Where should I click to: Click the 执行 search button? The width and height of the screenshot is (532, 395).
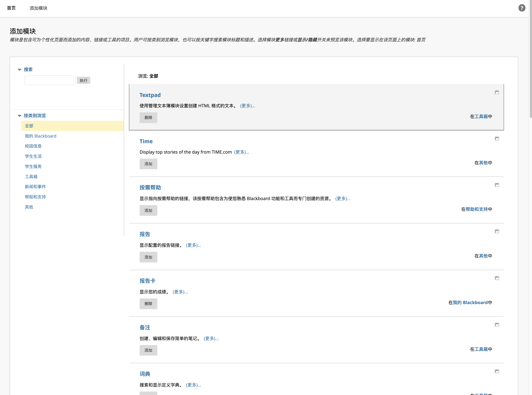pyautogui.click(x=83, y=80)
